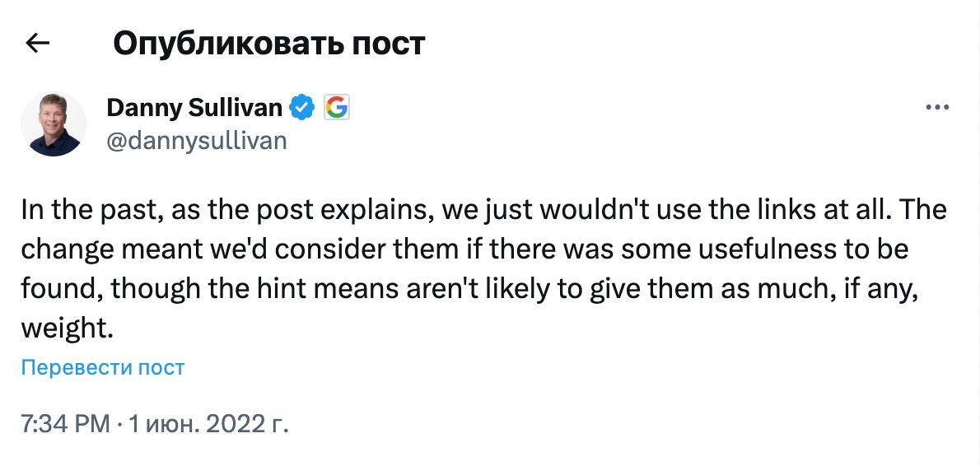Image resolution: width=980 pixels, height=466 pixels.
Task: Click the 1 июн. 2022 г. date
Action: tap(208, 425)
